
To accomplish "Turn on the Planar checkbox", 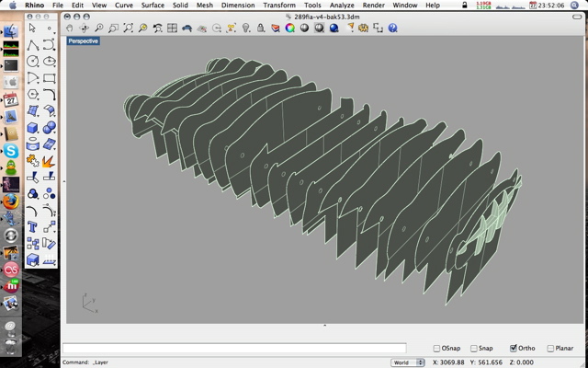I will (550, 349).
